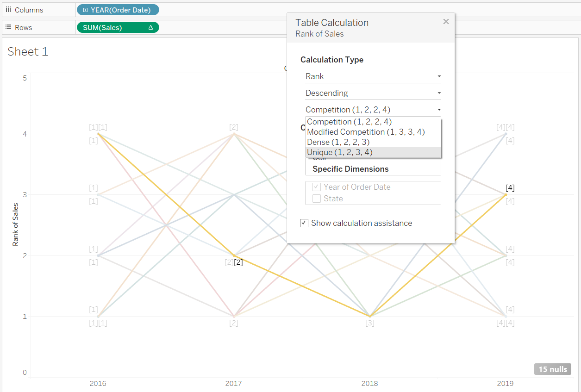
Task: Click the table calculation delta icon
Action: click(x=150, y=27)
